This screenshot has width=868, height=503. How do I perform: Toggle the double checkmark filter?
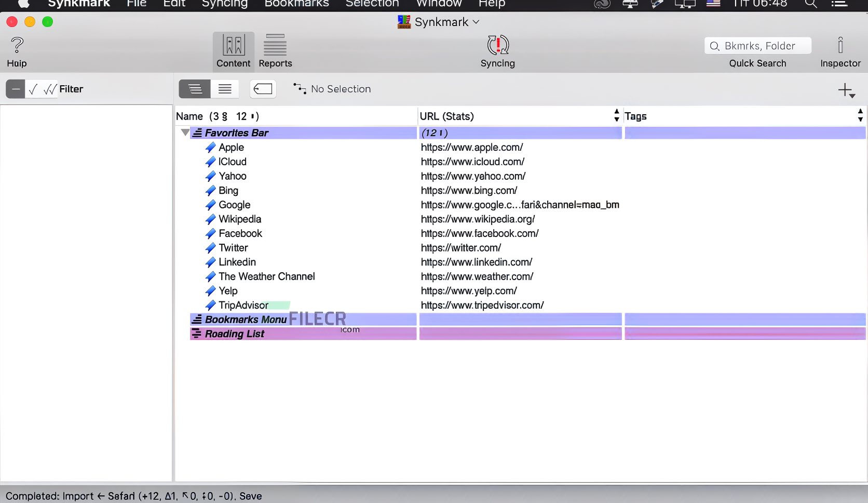[x=49, y=89]
